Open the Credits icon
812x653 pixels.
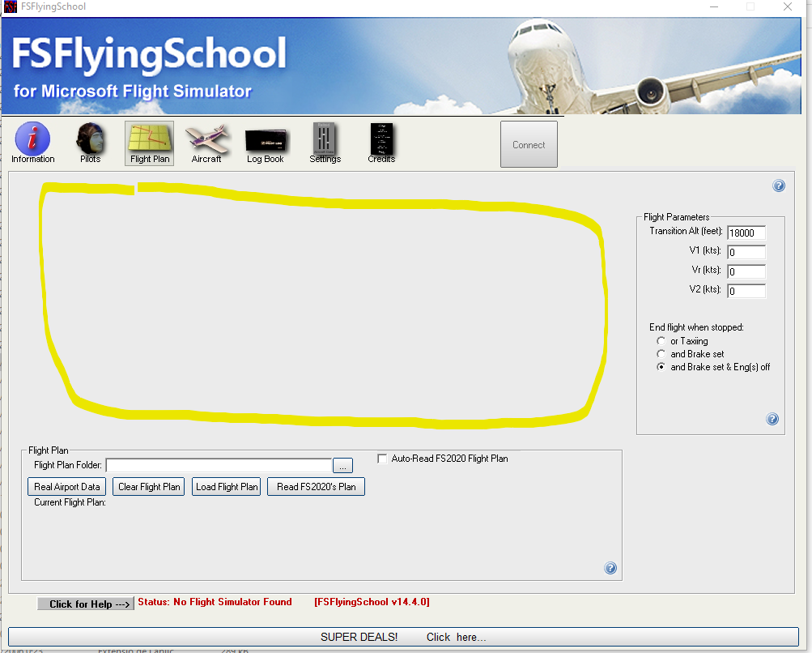381,143
